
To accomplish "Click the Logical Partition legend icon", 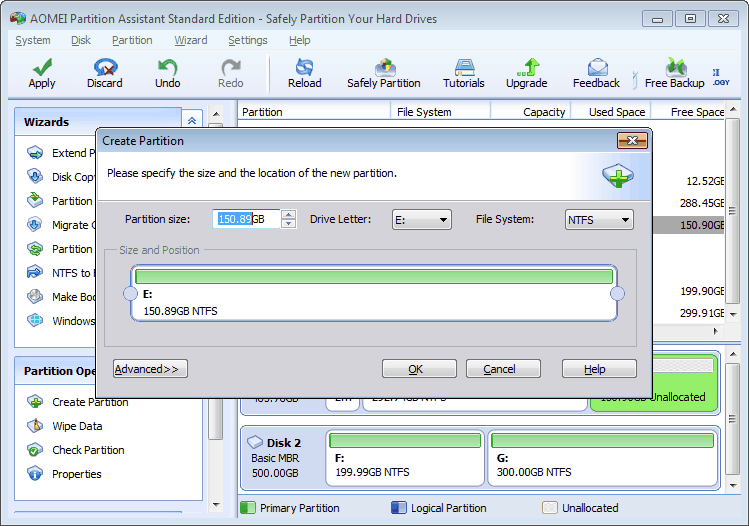I will tap(398, 507).
